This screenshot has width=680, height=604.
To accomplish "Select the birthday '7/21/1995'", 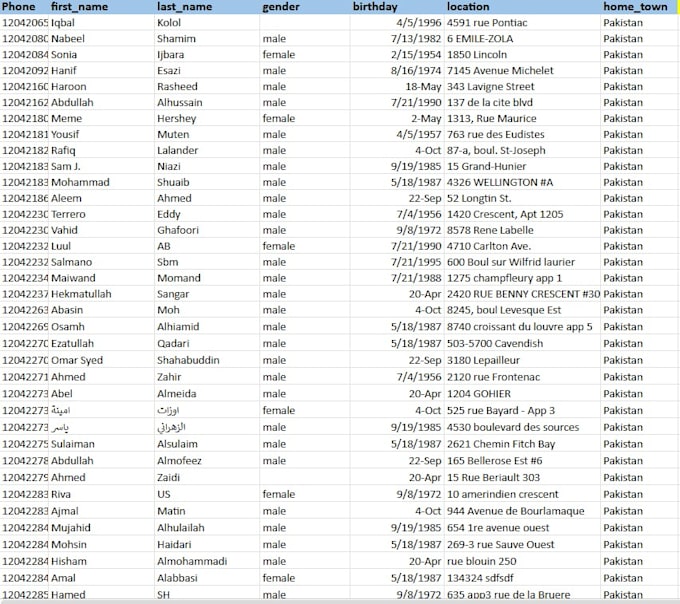I will tap(416, 262).
